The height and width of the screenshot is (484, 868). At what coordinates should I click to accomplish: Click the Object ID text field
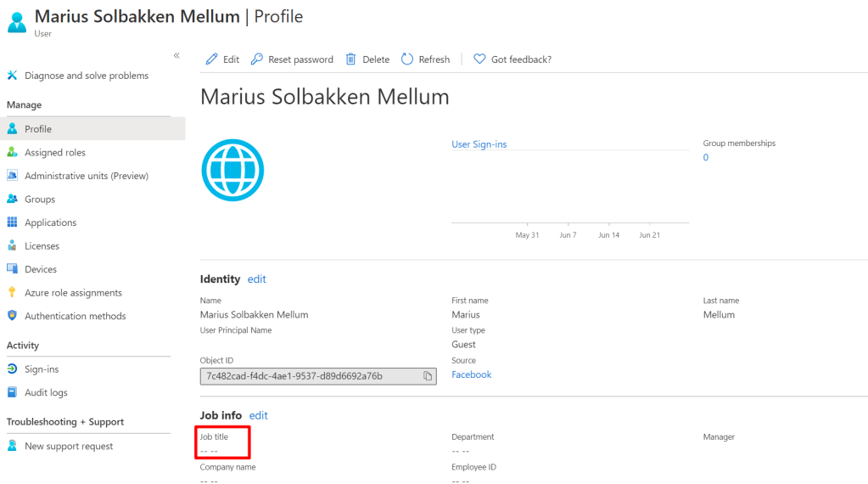(310, 376)
